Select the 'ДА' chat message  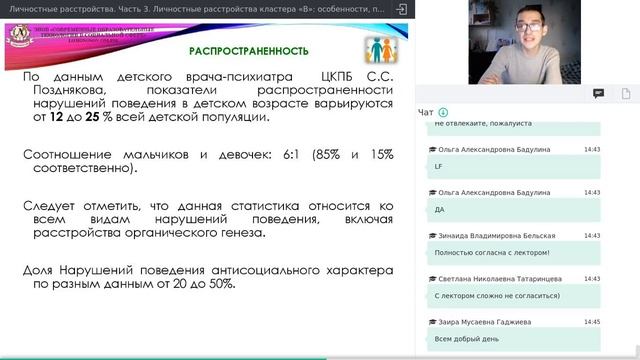pos(513,210)
